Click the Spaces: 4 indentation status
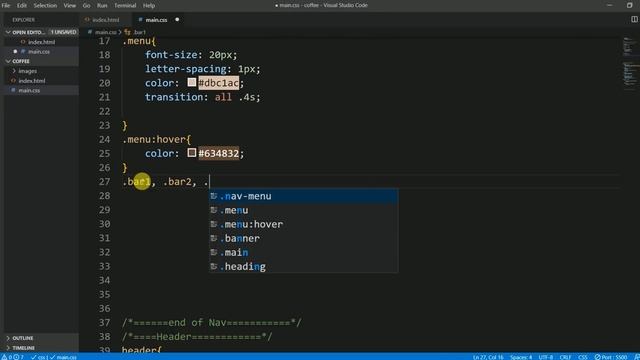Screen dimensions: 640x360 pyautogui.click(x=521, y=357)
